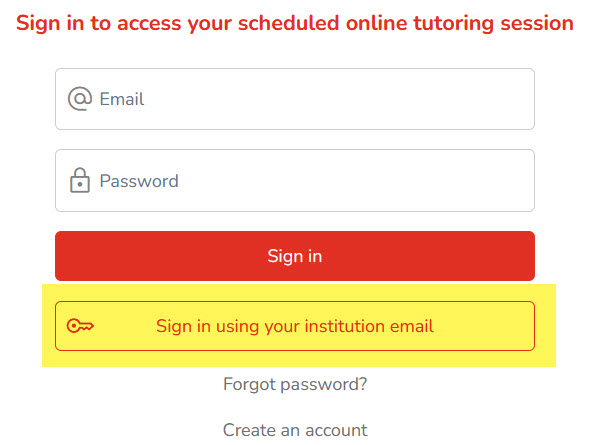The width and height of the screenshot is (591, 445).
Task: Sign in using your institution email
Action: tap(295, 326)
